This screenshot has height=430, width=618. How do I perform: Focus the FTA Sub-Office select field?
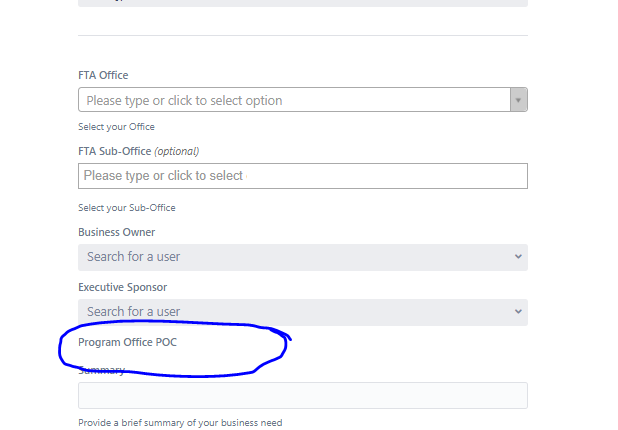(303, 176)
